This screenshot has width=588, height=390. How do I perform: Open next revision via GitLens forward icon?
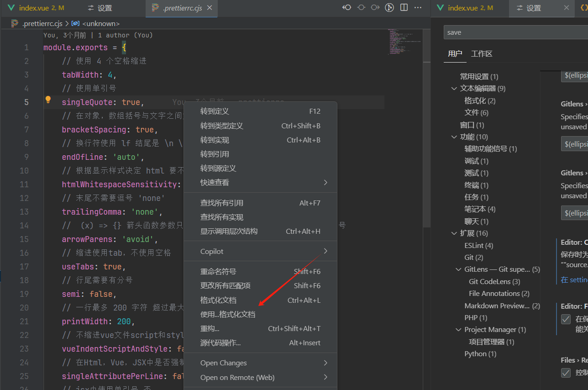(x=375, y=7)
